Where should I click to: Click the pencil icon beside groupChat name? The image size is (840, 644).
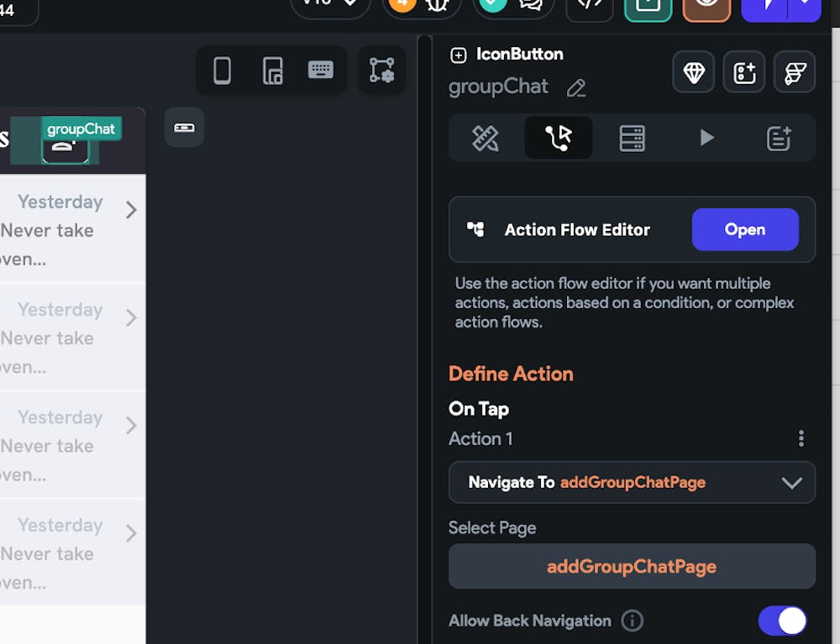[576, 87]
